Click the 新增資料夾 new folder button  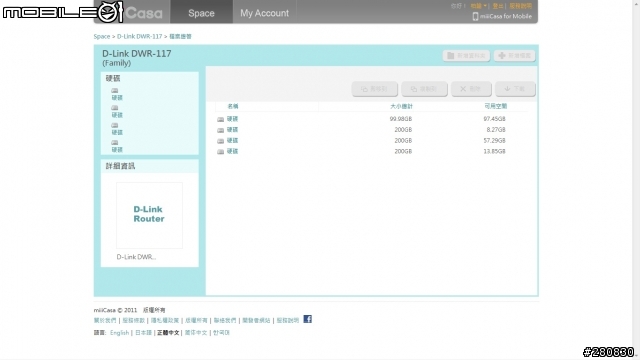click(x=466, y=56)
